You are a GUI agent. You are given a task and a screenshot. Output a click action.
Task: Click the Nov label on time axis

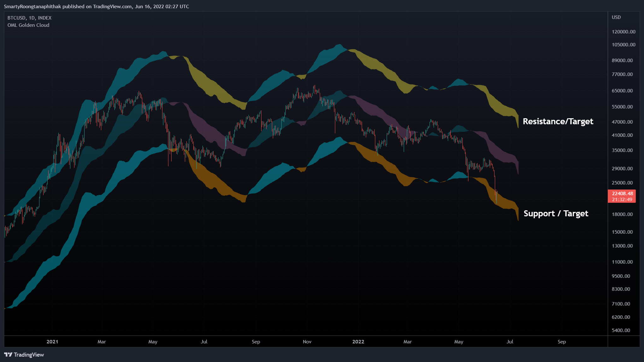click(307, 342)
